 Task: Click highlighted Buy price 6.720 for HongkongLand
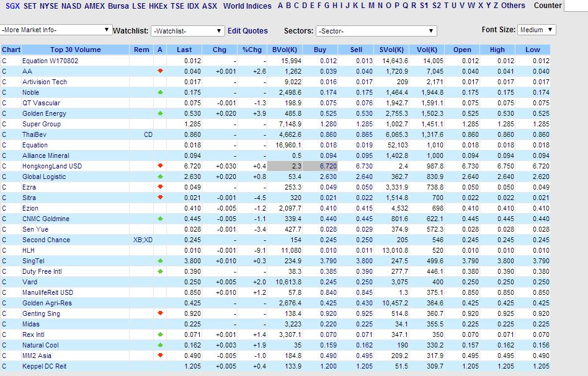coord(320,166)
